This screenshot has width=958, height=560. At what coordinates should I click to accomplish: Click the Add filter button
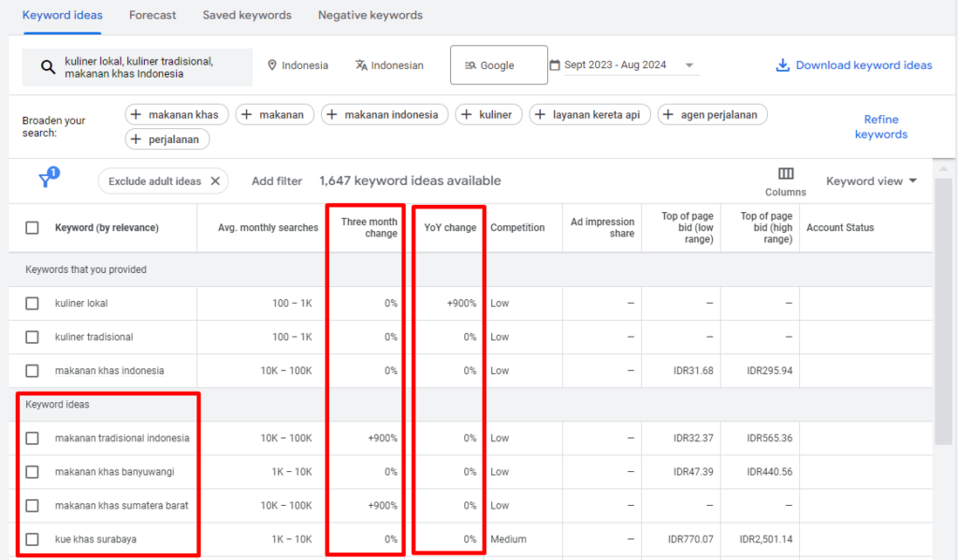(277, 180)
